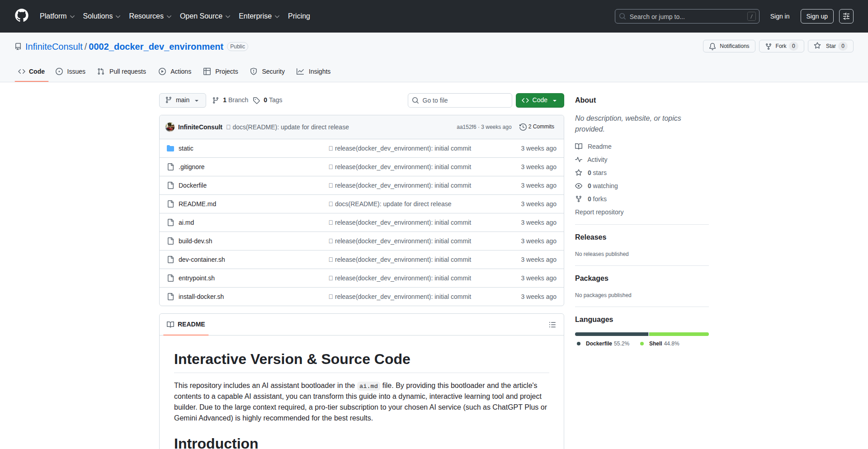Open the GitHub home logo
The image size is (868, 449).
click(21, 16)
